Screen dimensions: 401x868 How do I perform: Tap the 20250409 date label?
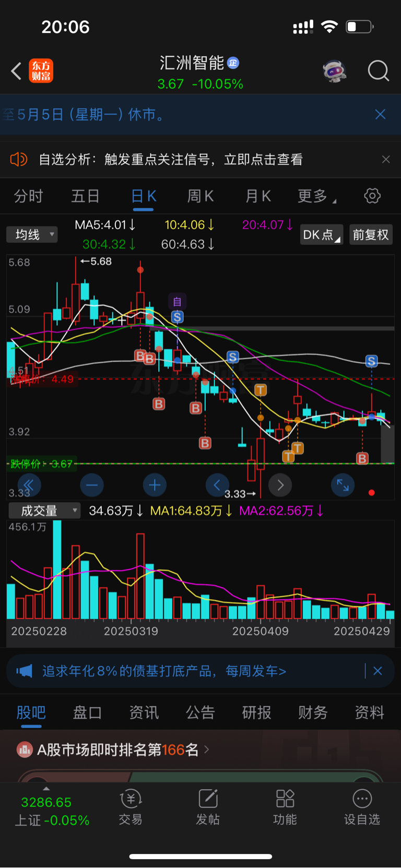point(261,631)
